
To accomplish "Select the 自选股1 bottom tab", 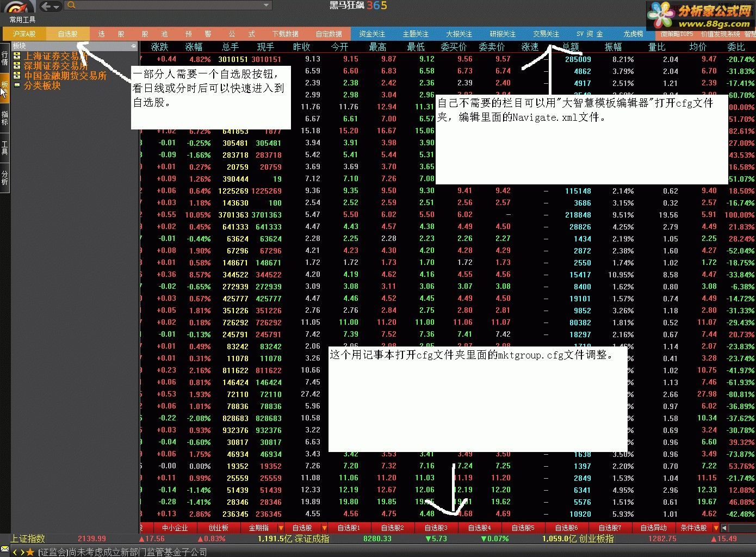I will point(349,528).
